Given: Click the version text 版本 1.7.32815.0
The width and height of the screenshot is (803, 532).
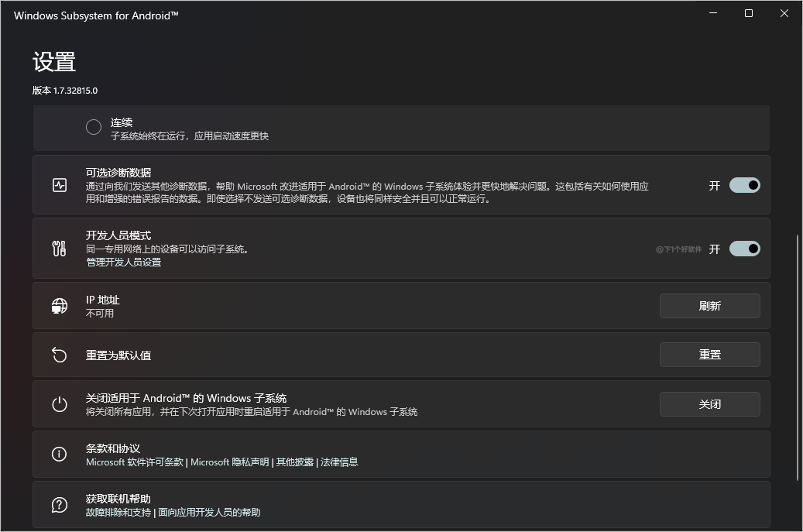Looking at the screenshot, I should pos(65,91).
